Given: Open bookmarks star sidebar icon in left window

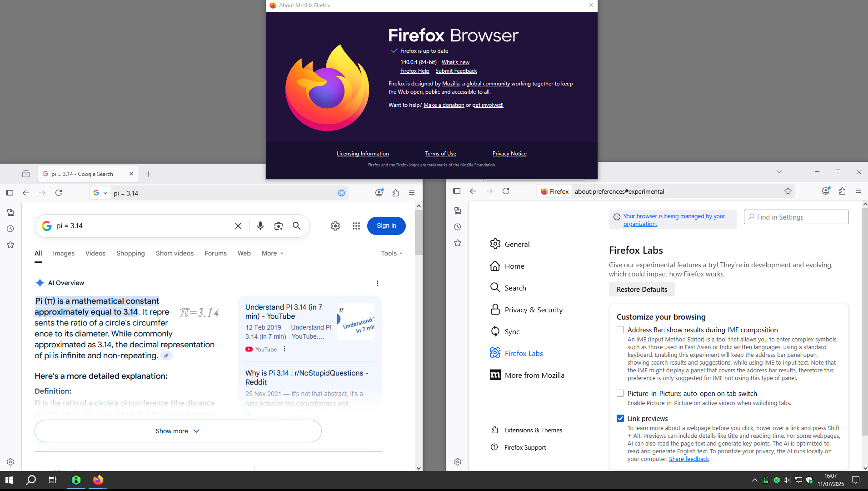Looking at the screenshot, I should click(10, 245).
